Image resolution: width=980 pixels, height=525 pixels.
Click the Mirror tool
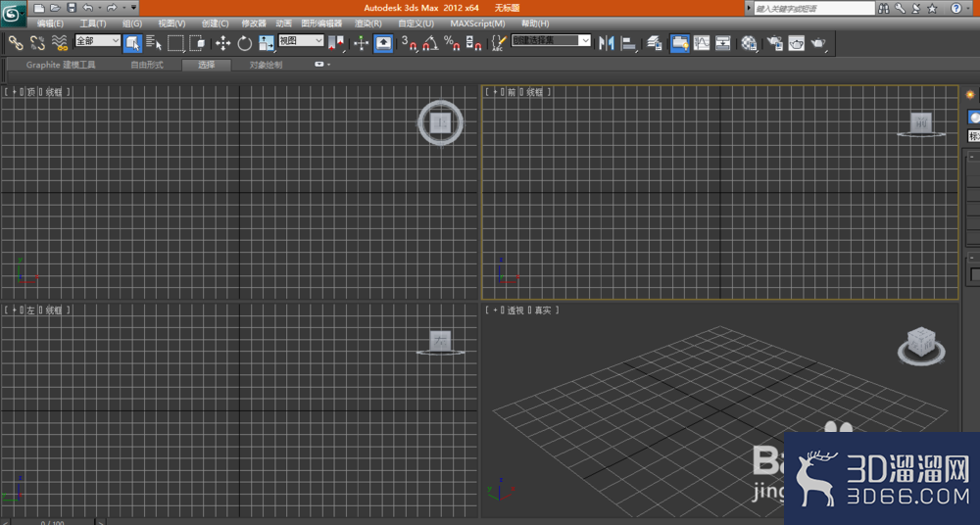coord(607,42)
